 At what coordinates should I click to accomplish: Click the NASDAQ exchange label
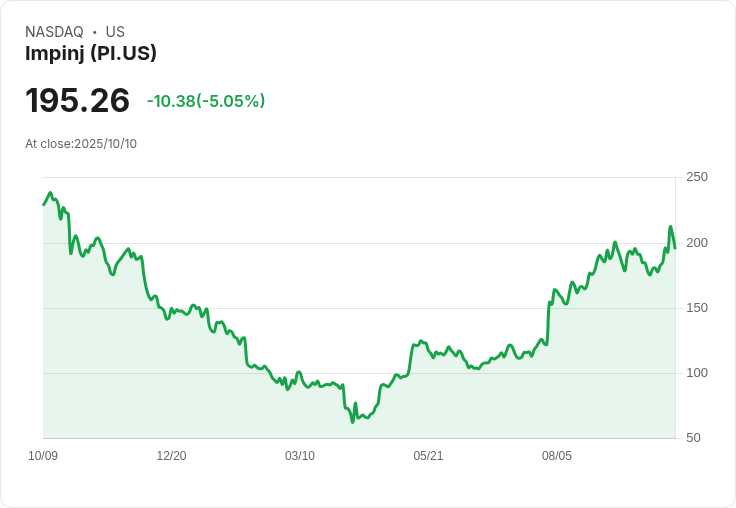coord(54,32)
